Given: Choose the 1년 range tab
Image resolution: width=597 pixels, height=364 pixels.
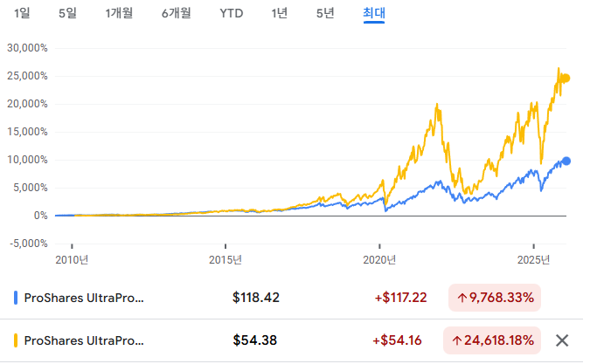Looking at the screenshot, I should pyautogui.click(x=279, y=13).
